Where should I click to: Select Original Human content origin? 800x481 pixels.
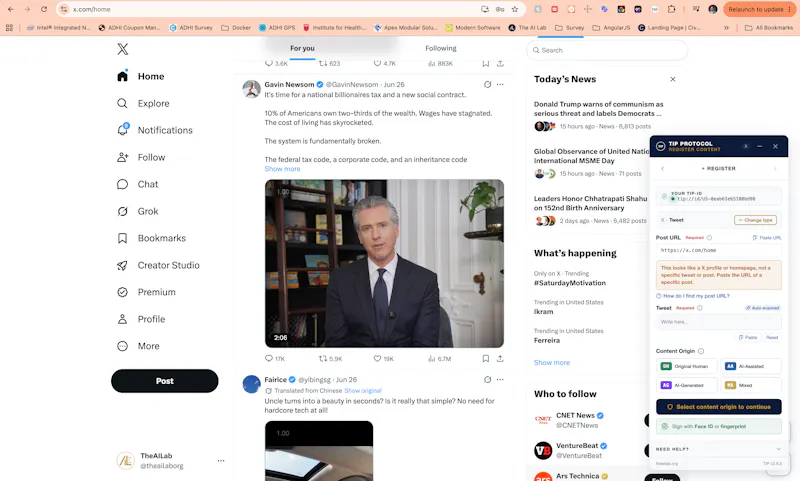pyautogui.click(x=687, y=366)
